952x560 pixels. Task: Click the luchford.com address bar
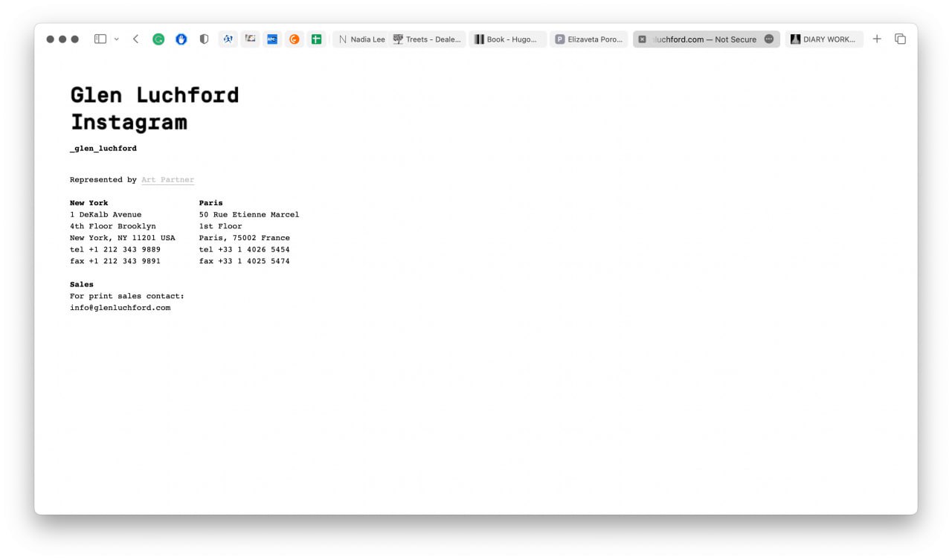703,39
